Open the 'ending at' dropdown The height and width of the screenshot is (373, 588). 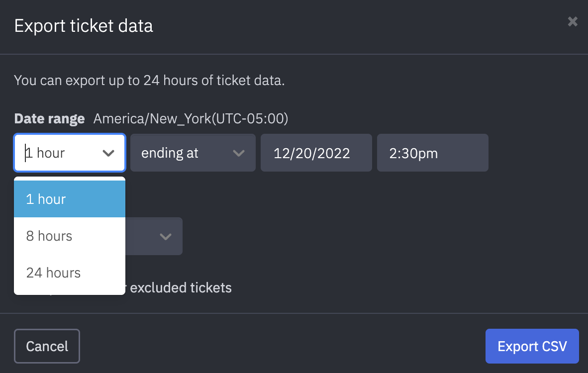point(193,153)
